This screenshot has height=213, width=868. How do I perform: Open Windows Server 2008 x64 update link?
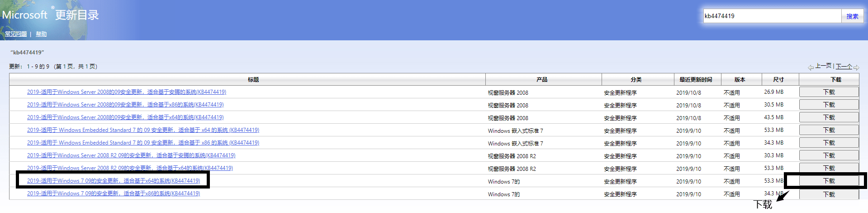pyautogui.click(x=125, y=117)
